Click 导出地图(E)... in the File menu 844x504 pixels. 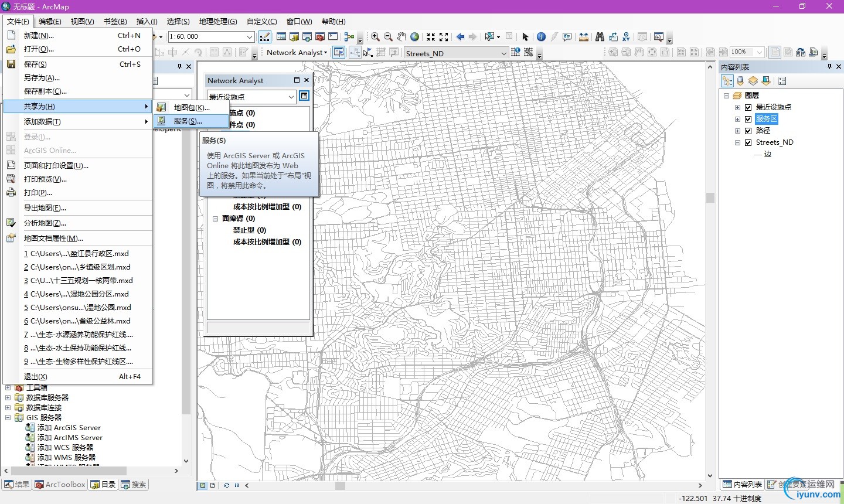(78, 207)
